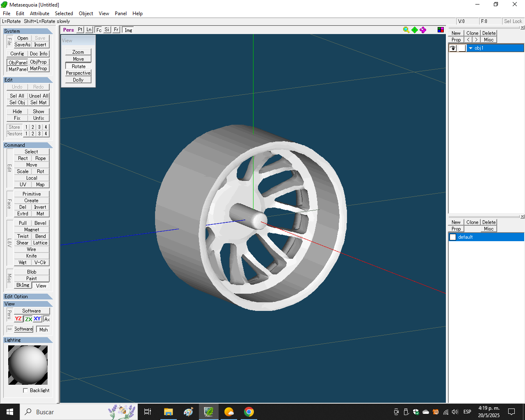The image size is (525, 420).
Task: Open the Selected menu
Action: pos(64,14)
